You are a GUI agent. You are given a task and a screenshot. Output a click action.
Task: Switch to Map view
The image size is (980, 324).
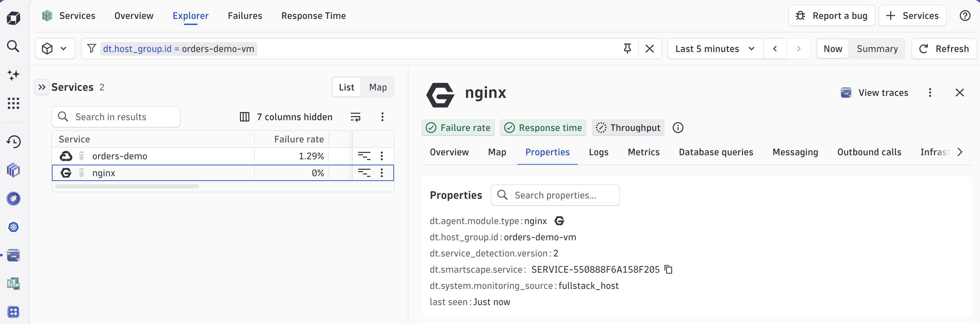point(378,87)
